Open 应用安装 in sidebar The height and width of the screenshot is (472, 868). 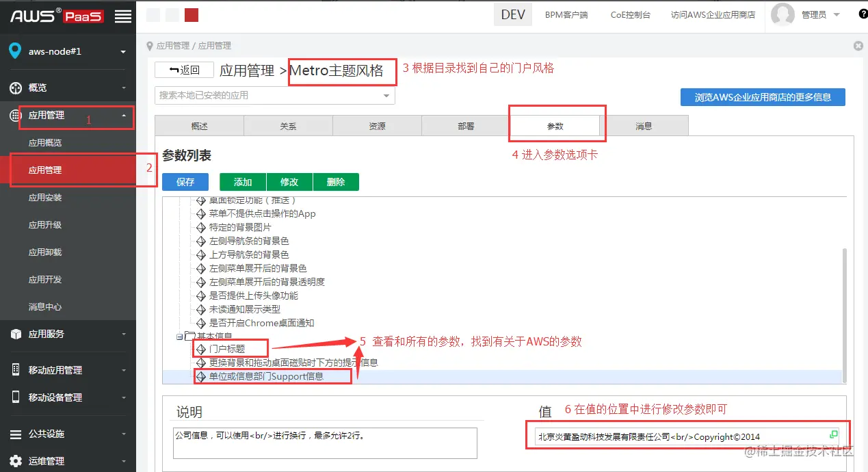(x=45, y=198)
